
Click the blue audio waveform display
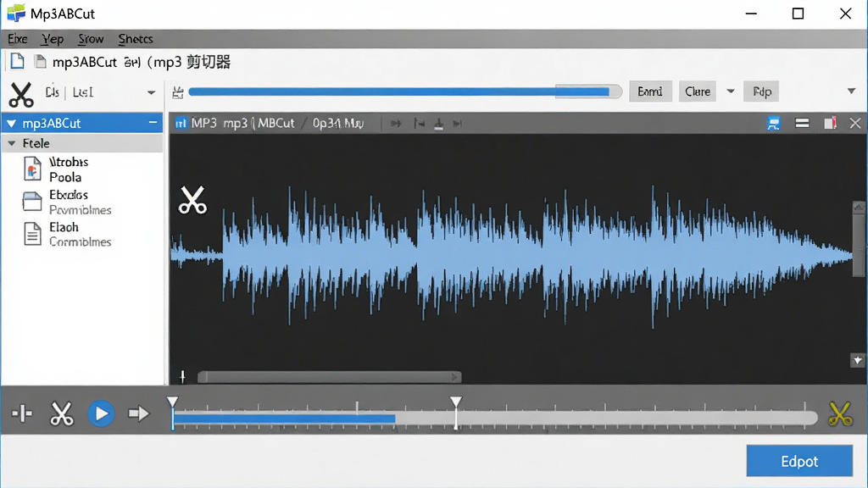pyautogui.click(x=511, y=256)
